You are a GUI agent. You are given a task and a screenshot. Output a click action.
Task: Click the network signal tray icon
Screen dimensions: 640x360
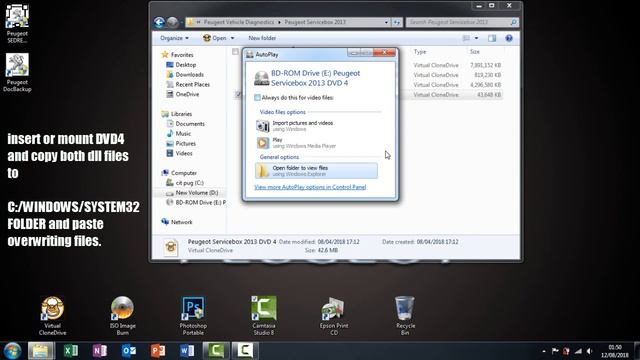578,351
